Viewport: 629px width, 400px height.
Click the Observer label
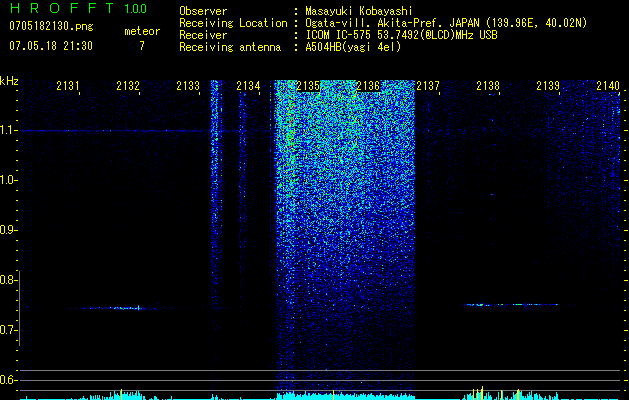(203, 11)
